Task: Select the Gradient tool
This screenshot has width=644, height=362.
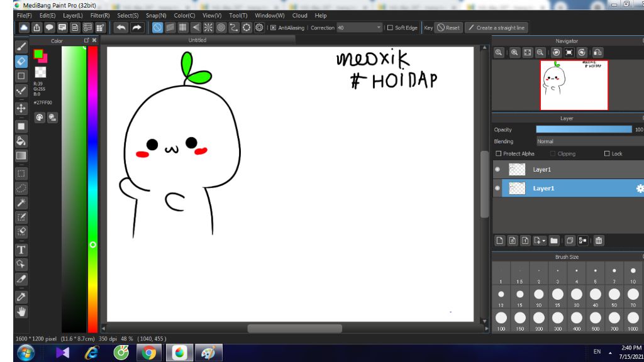Action: point(21,156)
